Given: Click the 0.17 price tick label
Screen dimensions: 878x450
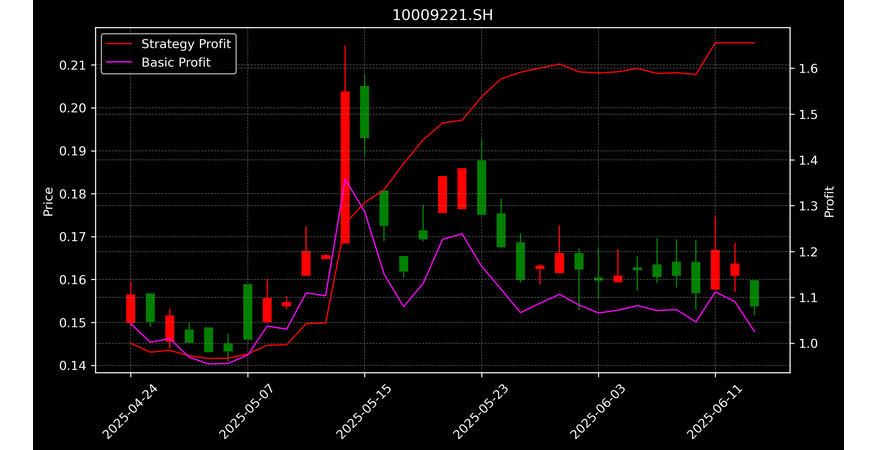Looking at the screenshot, I should pyautogui.click(x=72, y=237).
